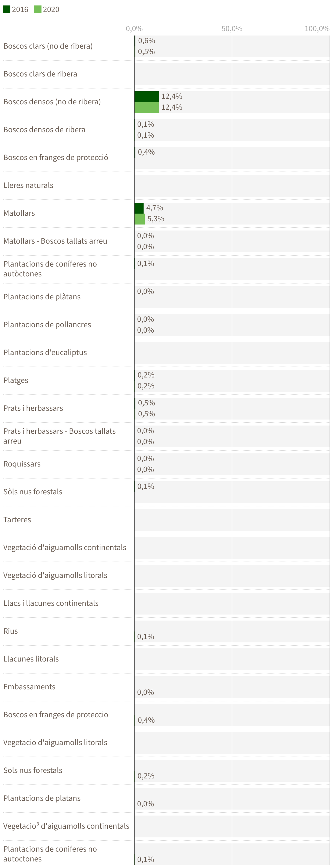Click the dark green 2016 Matollars bar
Viewport: 333px width, 868px height.
point(139,208)
